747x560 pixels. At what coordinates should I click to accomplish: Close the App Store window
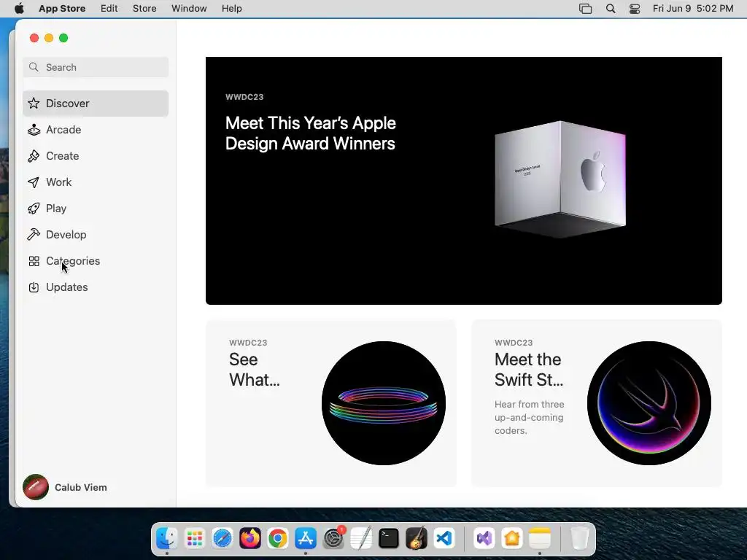pos(34,38)
